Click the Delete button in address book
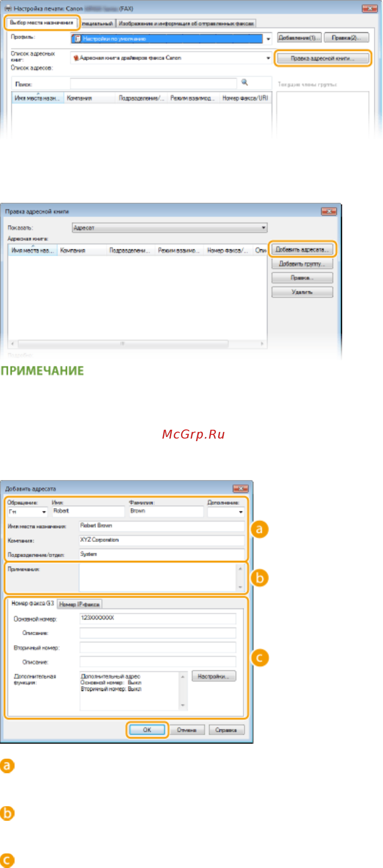Image resolution: width=383 pixels, height=868 pixels. click(x=302, y=292)
